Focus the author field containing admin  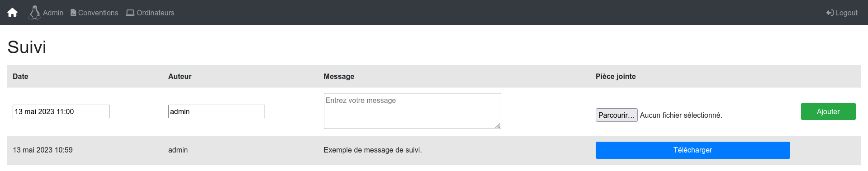[217, 111]
